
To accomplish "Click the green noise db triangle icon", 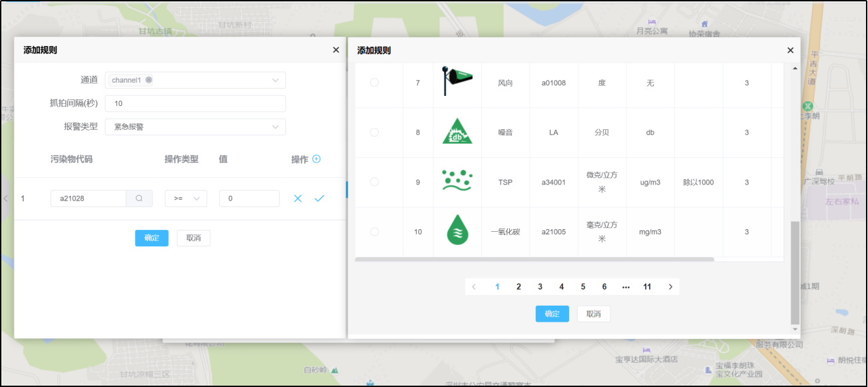I will click(457, 132).
